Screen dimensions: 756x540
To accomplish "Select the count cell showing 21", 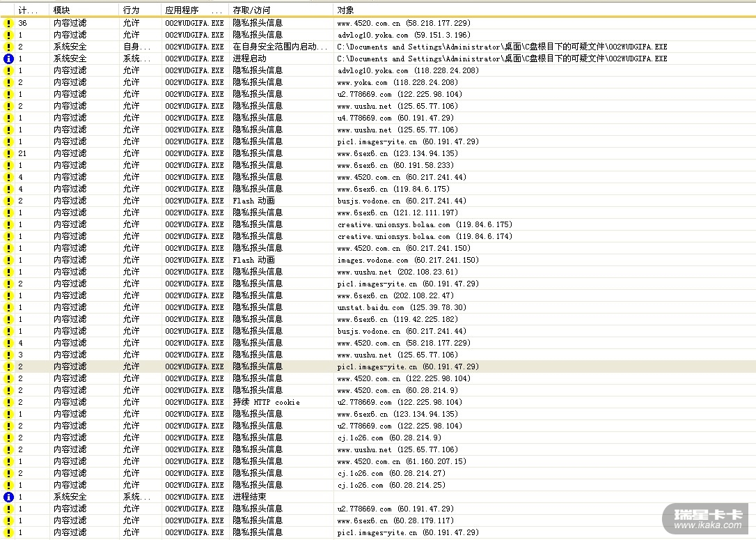I will (23, 153).
